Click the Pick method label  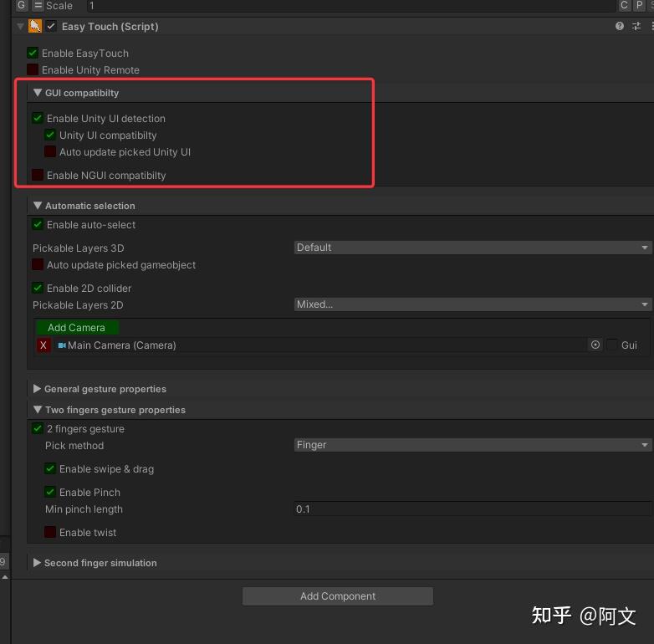click(74, 446)
